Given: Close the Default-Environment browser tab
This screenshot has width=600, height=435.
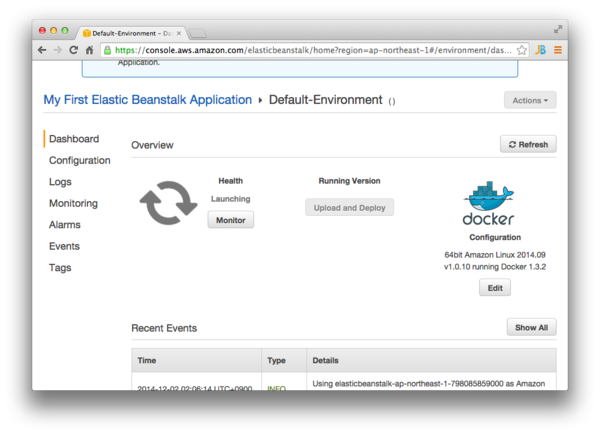Looking at the screenshot, I should [x=179, y=34].
